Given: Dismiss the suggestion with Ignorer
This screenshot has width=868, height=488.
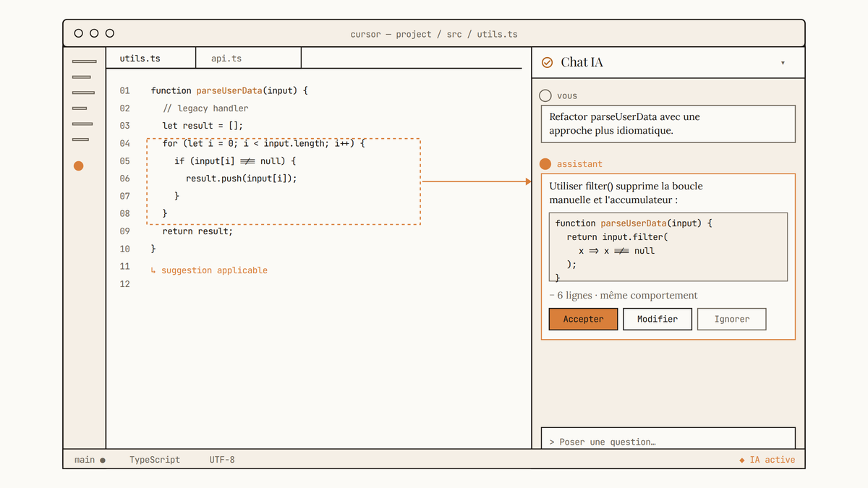Looking at the screenshot, I should [731, 319].
